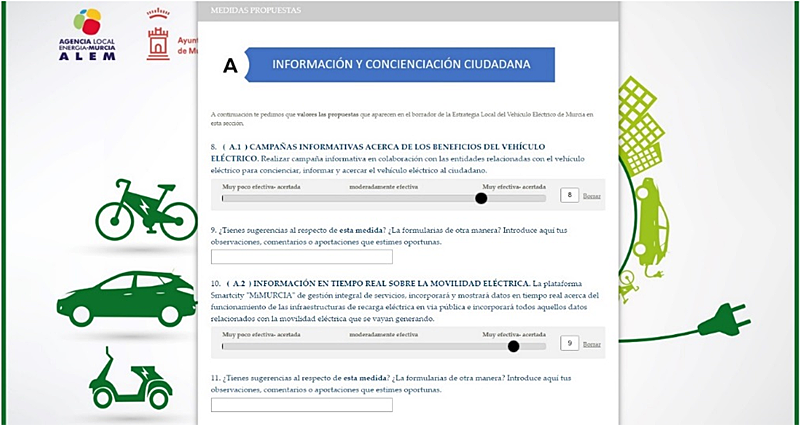Click 'moderadamente efectiva' label on A.2 slider
Image resolution: width=800 pixels, height=425 pixels.
pyautogui.click(x=384, y=335)
